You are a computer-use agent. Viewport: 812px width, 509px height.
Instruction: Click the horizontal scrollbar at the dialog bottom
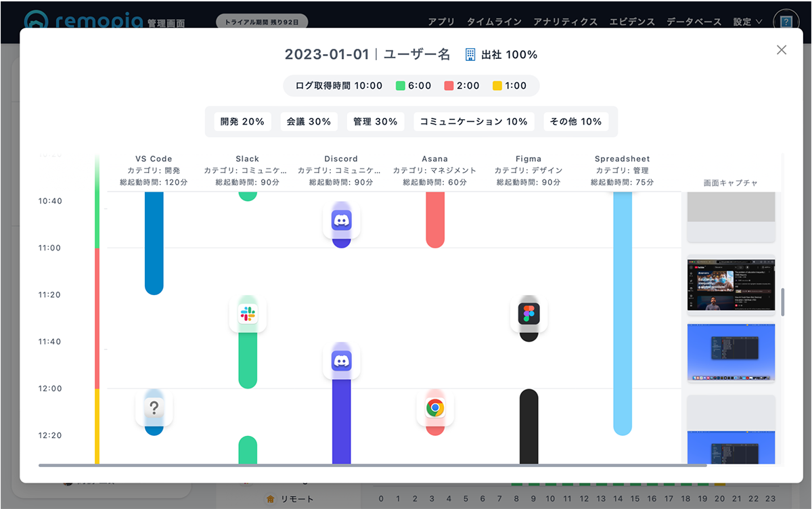tap(372, 466)
